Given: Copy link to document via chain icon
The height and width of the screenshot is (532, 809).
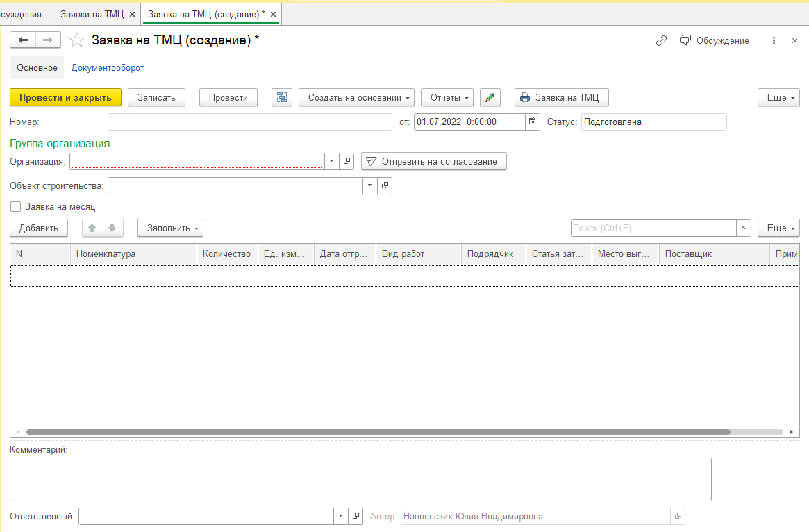Looking at the screenshot, I should pyautogui.click(x=661, y=41).
